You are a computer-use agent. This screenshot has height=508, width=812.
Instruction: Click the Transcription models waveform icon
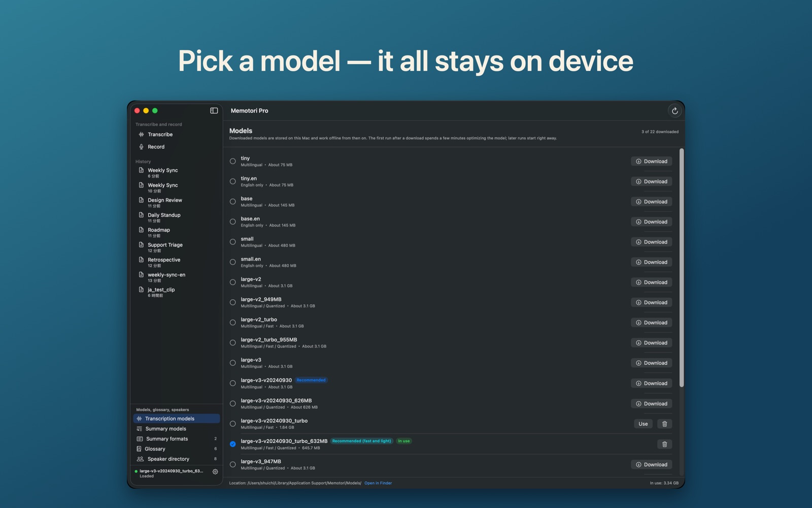pyautogui.click(x=139, y=419)
